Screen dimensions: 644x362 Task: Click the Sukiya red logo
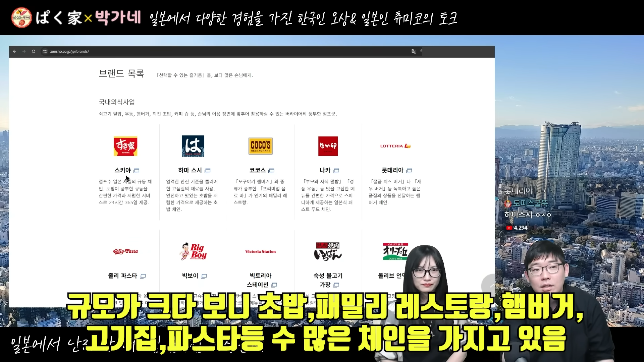125,146
